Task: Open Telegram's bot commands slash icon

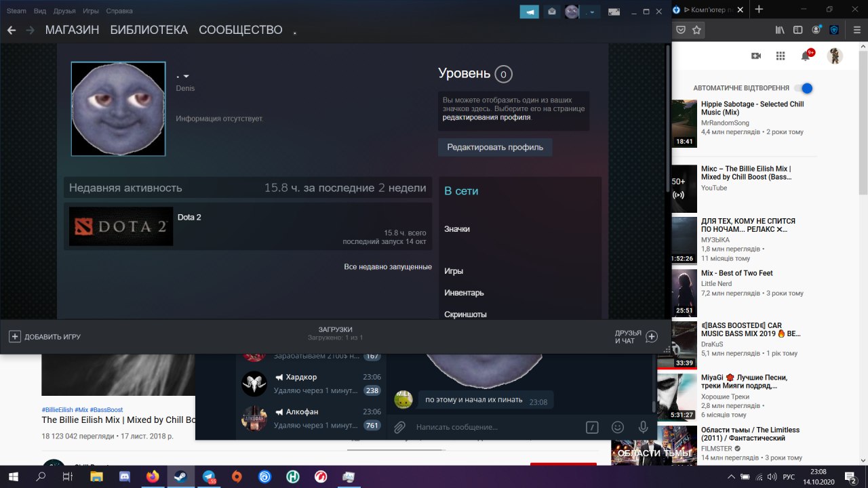Action: coord(592,427)
